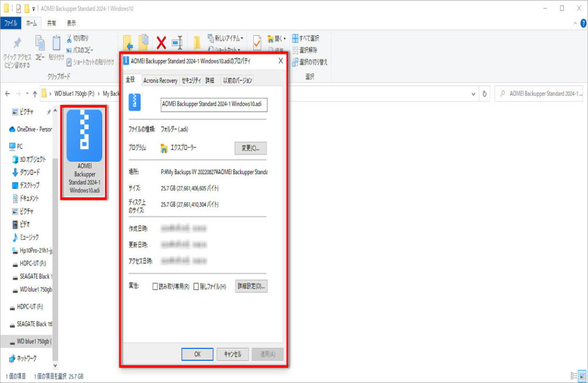Click the Properties checkmark icon in ribbon

(x=257, y=42)
